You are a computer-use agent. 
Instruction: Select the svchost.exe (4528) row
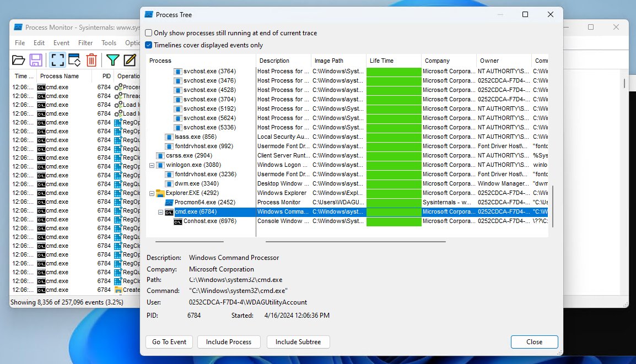[347, 90]
